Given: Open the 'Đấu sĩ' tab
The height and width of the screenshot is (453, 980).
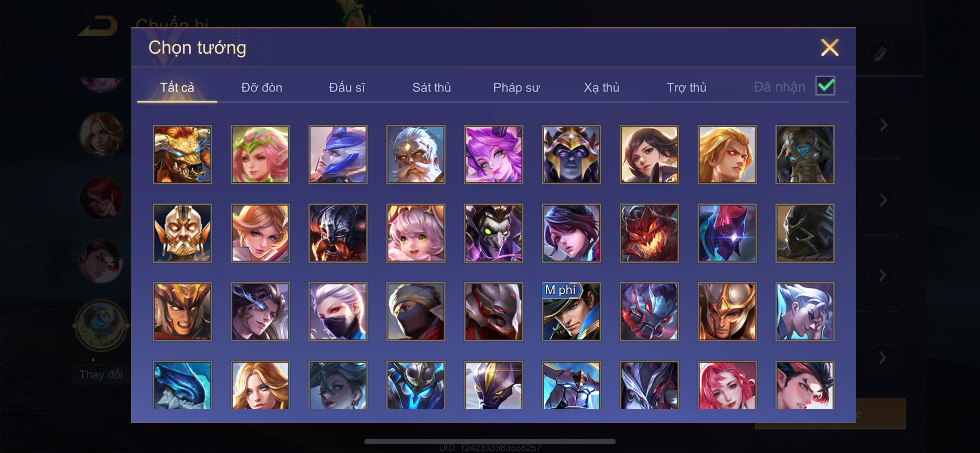Looking at the screenshot, I should click(x=347, y=88).
